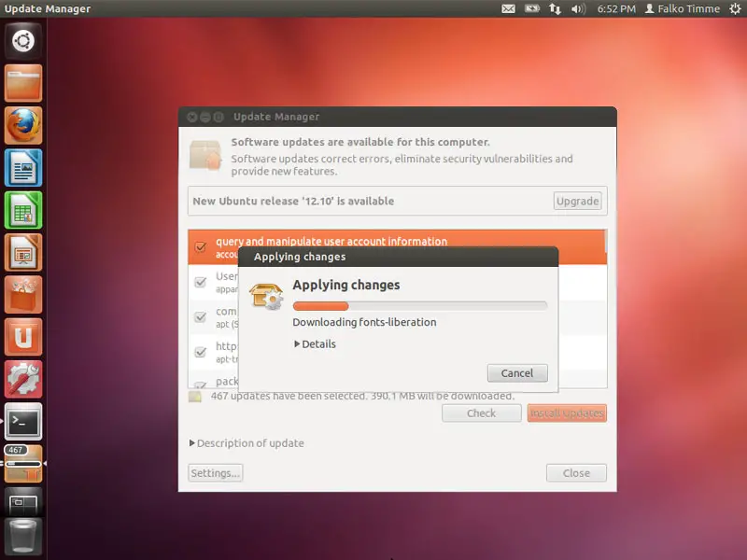Open the battery indicator menu

pos(531,8)
